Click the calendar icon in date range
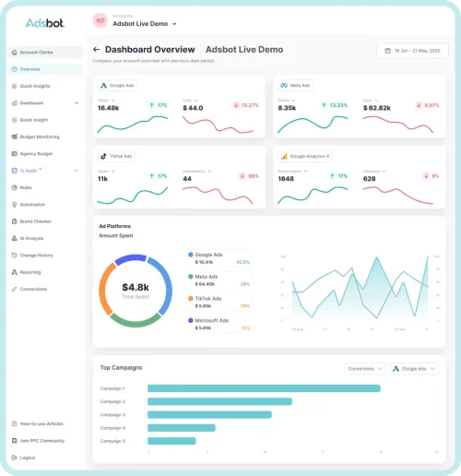The width and height of the screenshot is (461, 476). click(x=388, y=51)
